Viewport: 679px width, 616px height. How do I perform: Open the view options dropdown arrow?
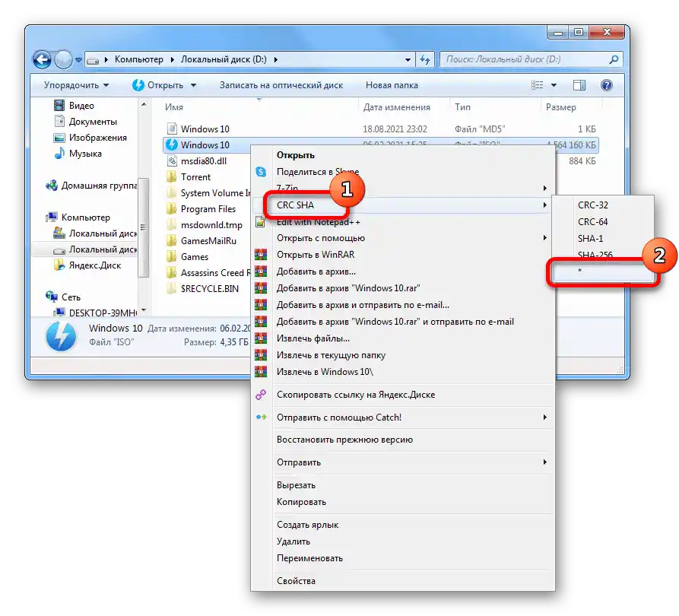coord(554,85)
